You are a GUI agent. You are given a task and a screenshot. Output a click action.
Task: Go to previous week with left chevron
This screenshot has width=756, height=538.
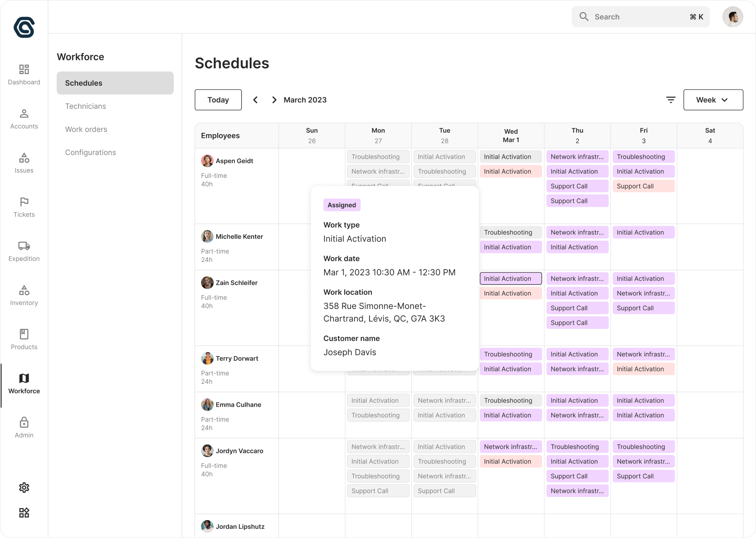256,100
